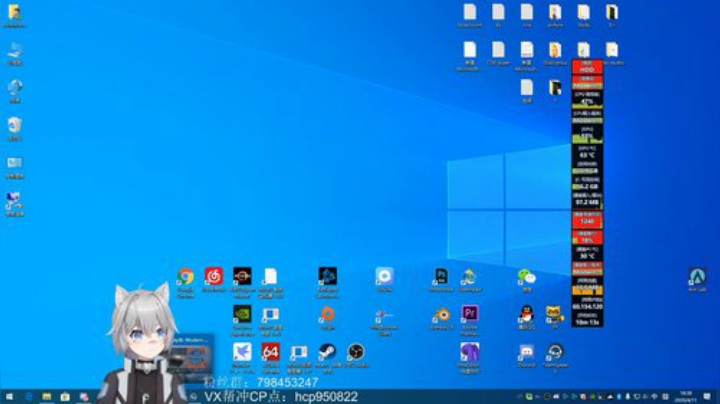Open the WeChat desktop shortcut
The width and height of the screenshot is (720, 404).
(526, 277)
